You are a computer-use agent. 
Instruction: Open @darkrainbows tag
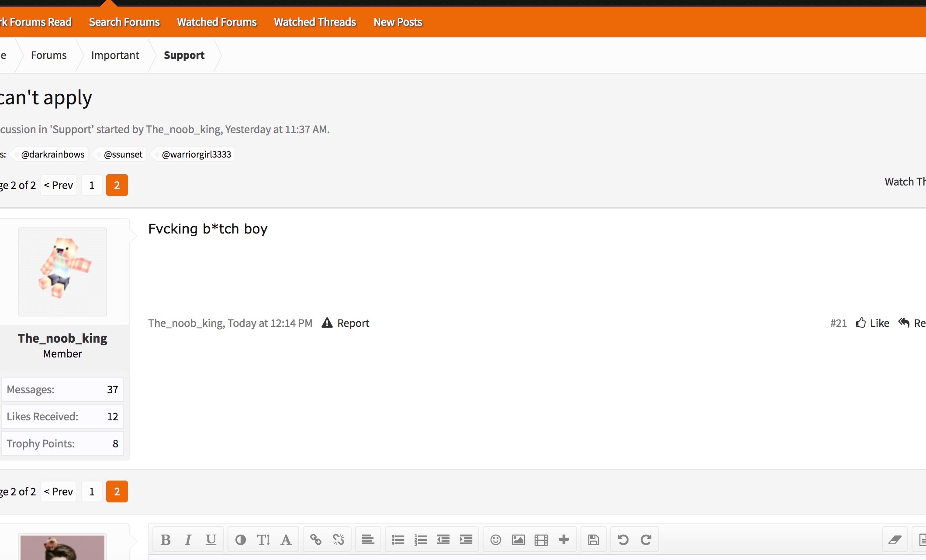point(52,154)
